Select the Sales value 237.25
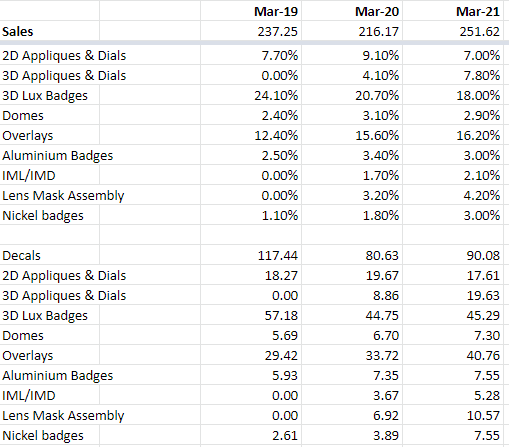The height and width of the screenshot is (447, 509). coord(251,31)
